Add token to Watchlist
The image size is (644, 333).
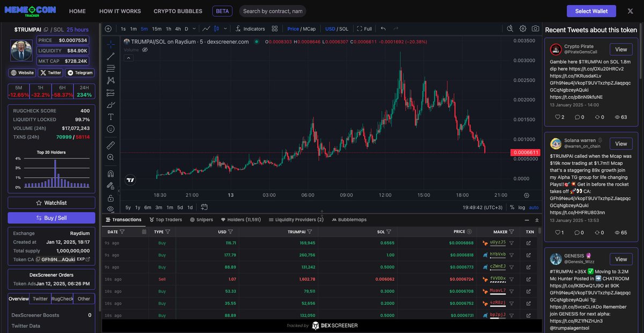point(52,202)
